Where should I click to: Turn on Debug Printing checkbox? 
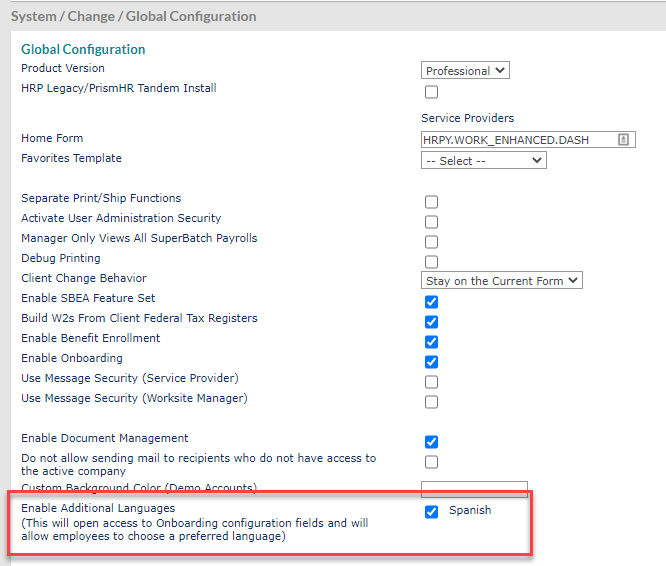(431, 262)
